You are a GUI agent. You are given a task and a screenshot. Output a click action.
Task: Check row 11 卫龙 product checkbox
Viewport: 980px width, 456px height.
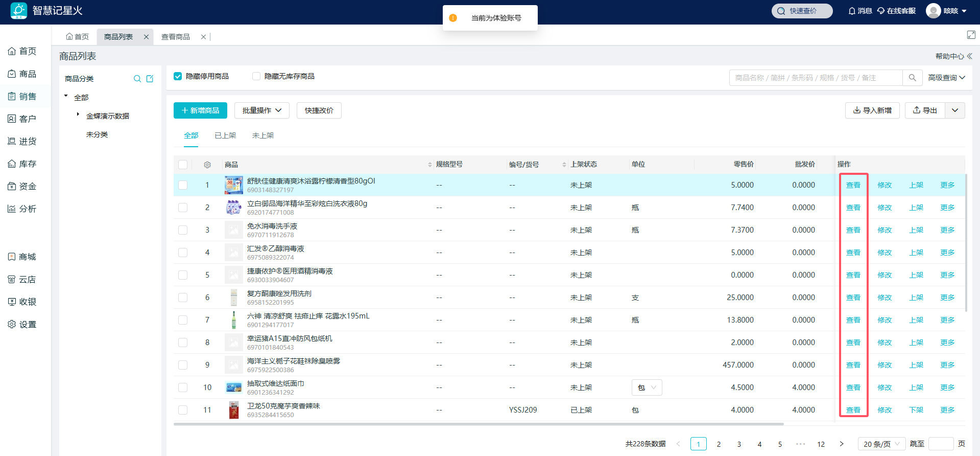click(x=183, y=410)
